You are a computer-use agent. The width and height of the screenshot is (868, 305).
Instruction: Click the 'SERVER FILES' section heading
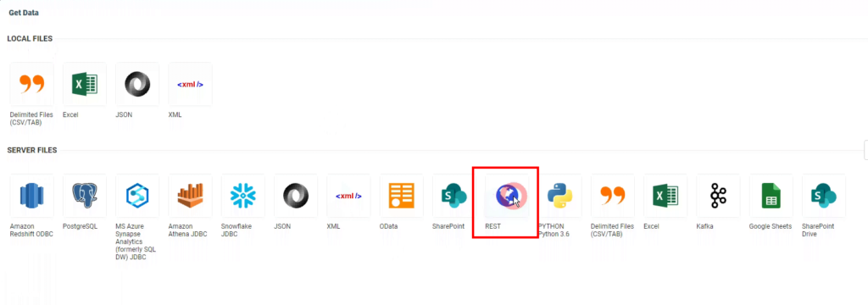tap(31, 151)
